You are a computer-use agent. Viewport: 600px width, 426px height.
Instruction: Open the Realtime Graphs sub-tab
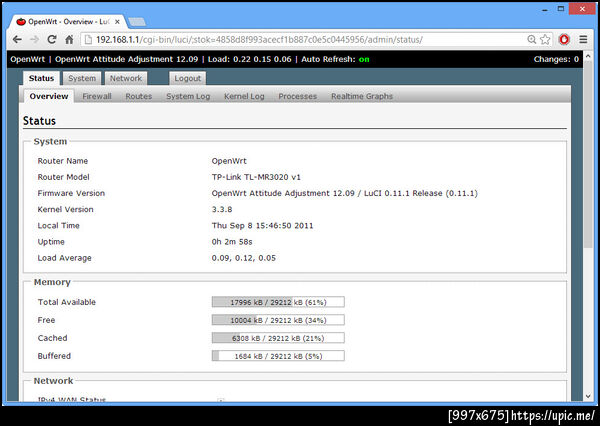[362, 96]
